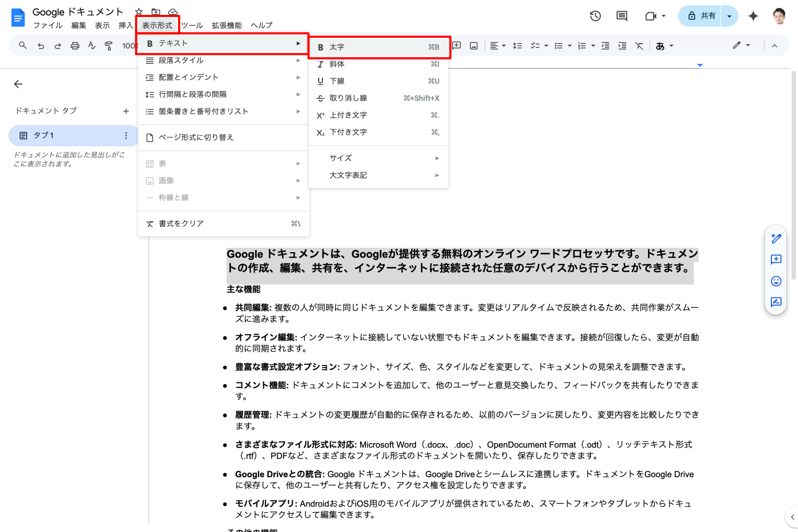798x532 pixels.
Task: Open the 箇条書きと番号付きリスト submenu
Action: tap(223, 111)
